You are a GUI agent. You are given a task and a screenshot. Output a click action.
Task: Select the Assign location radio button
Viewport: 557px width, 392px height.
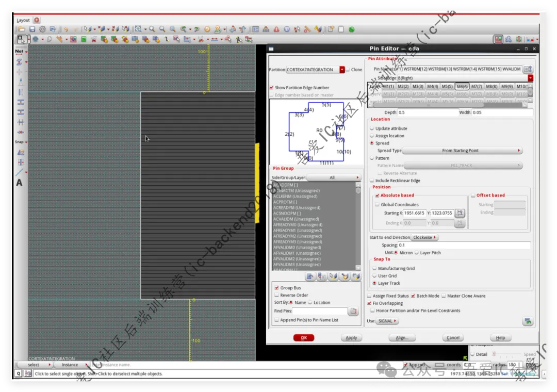372,136
